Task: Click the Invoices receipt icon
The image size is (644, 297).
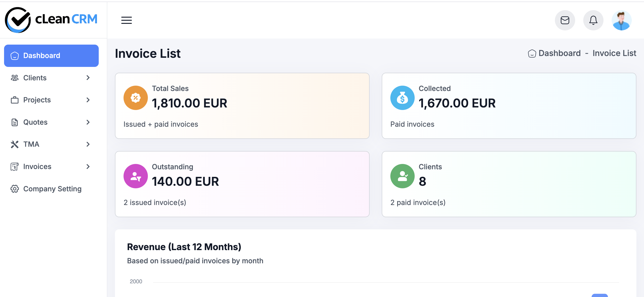Action: (15, 166)
